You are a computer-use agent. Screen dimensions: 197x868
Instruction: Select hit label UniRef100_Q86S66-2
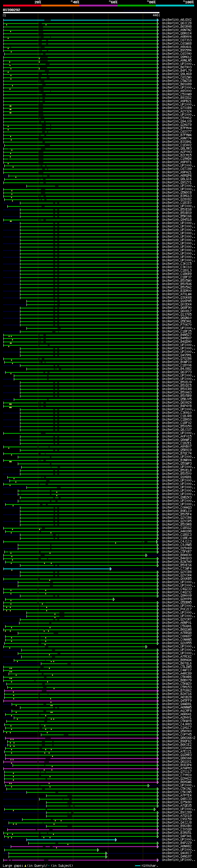pos(179,738)
